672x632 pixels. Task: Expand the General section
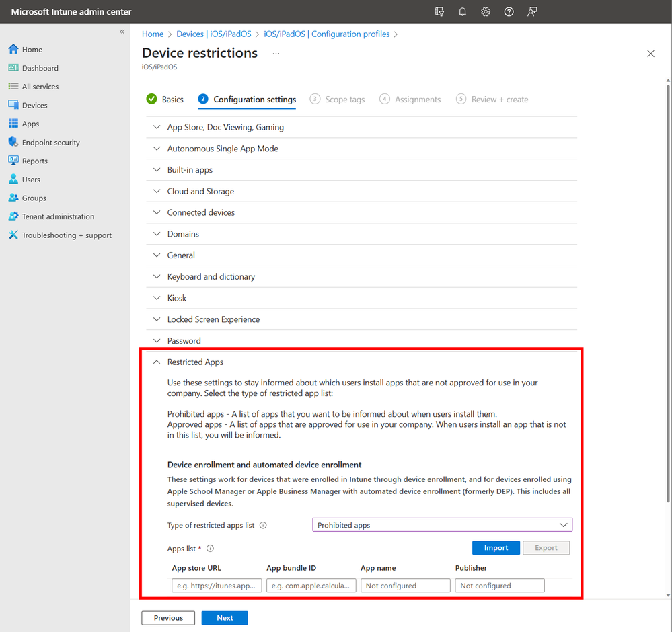(x=362, y=255)
